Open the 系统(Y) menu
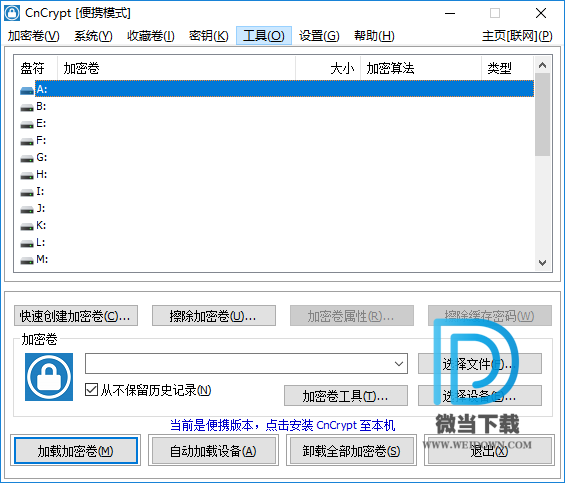Viewport: 565px width, 483px height. pyautogui.click(x=93, y=36)
